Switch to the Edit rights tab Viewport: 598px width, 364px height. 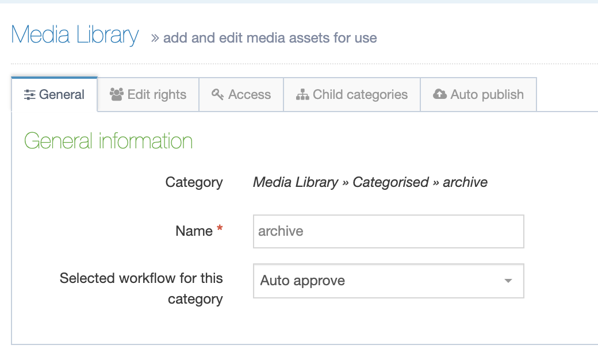(148, 94)
